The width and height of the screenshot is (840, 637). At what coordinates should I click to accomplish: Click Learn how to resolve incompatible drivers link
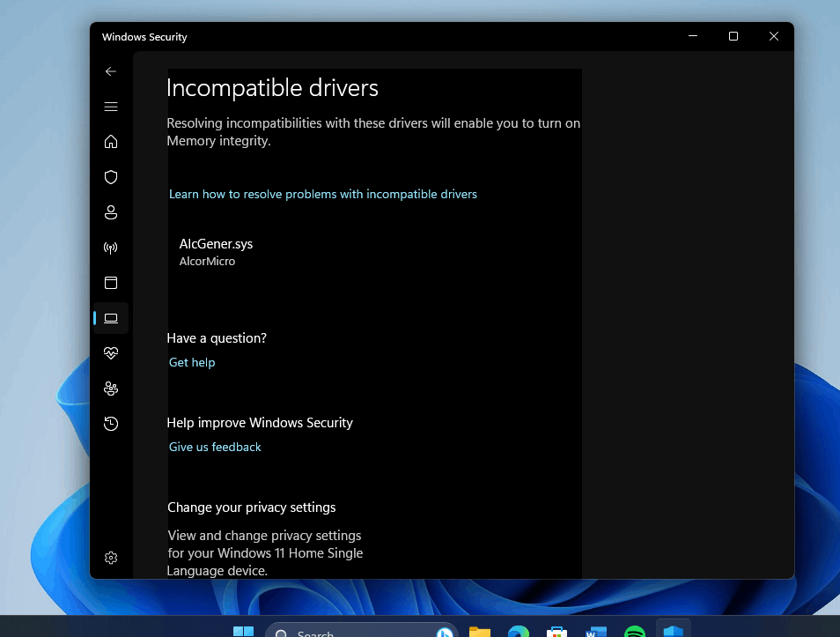pos(323,194)
